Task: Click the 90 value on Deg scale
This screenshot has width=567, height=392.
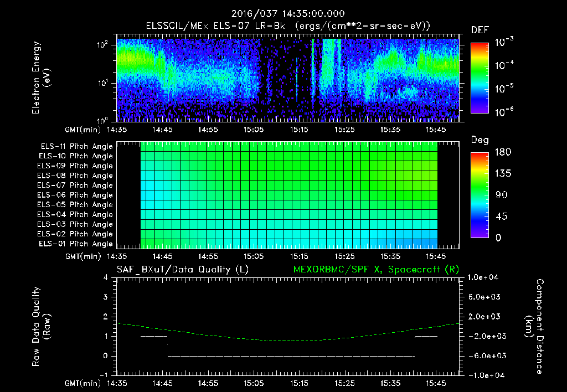Action: (502, 195)
